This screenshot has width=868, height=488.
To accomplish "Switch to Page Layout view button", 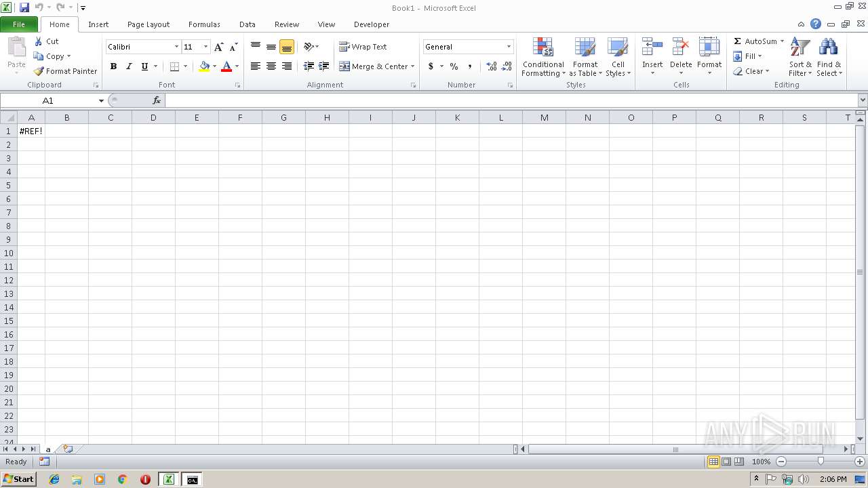I will point(726,462).
